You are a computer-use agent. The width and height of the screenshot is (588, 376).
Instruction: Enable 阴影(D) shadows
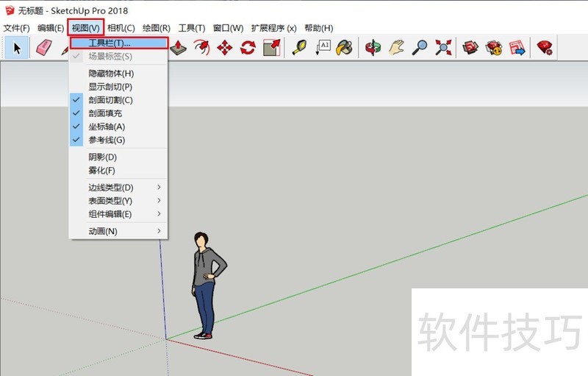click(x=118, y=157)
